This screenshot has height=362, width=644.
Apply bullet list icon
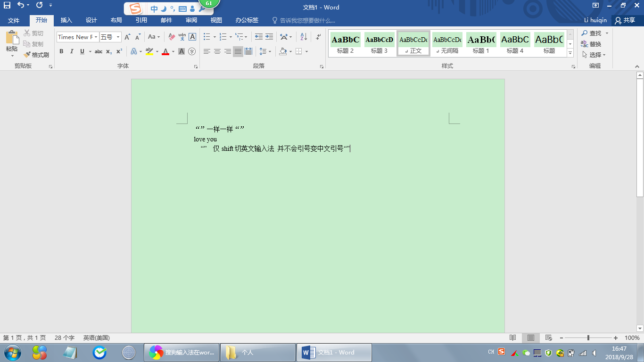click(206, 37)
